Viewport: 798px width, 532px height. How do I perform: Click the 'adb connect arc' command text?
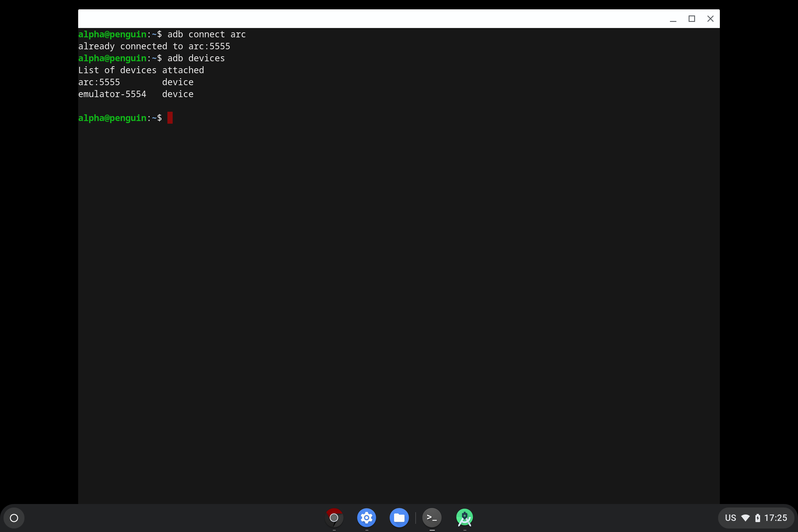(206, 34)
